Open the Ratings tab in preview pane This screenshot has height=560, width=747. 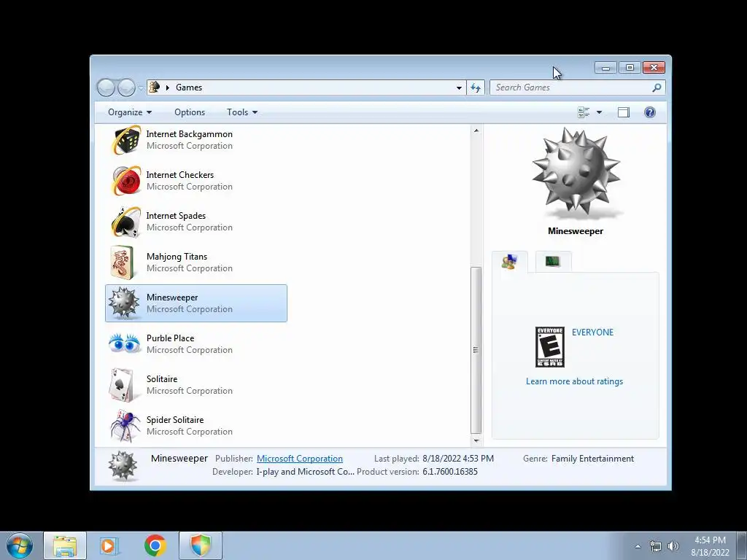click(x=509, y=262)
